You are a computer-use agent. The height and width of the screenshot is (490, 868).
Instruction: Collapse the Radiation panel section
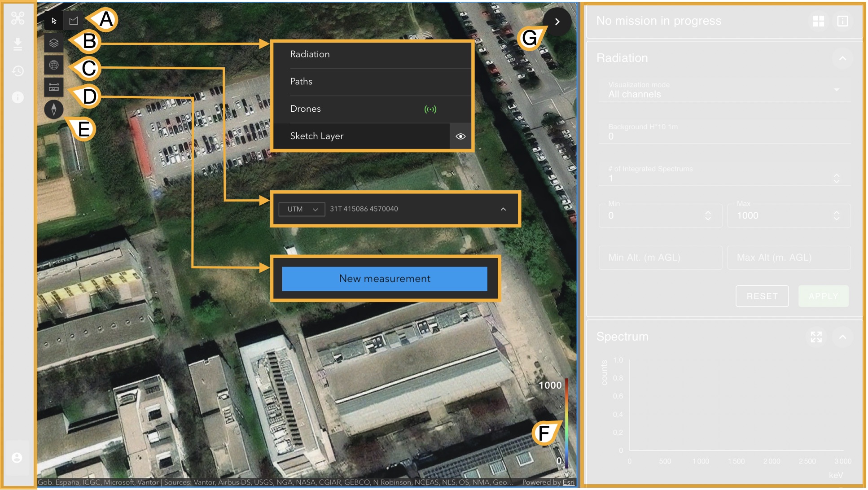(x=842, y=58)
